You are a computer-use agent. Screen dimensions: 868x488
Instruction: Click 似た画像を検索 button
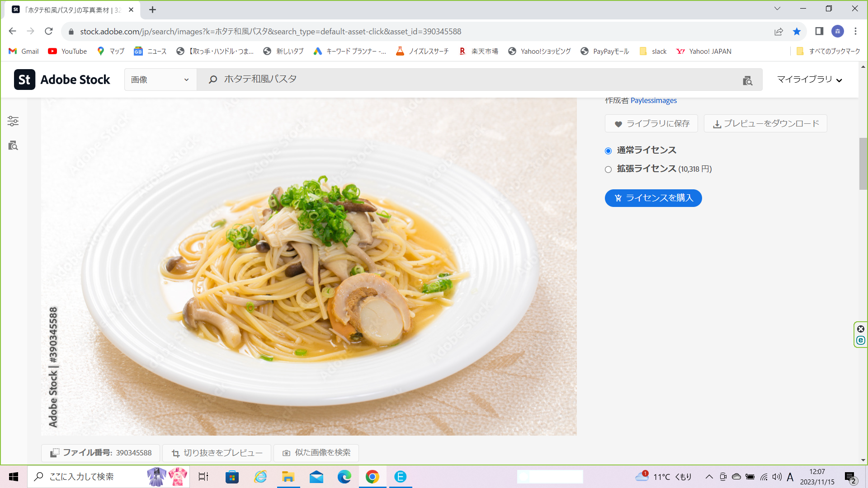[x=316, y=453]
